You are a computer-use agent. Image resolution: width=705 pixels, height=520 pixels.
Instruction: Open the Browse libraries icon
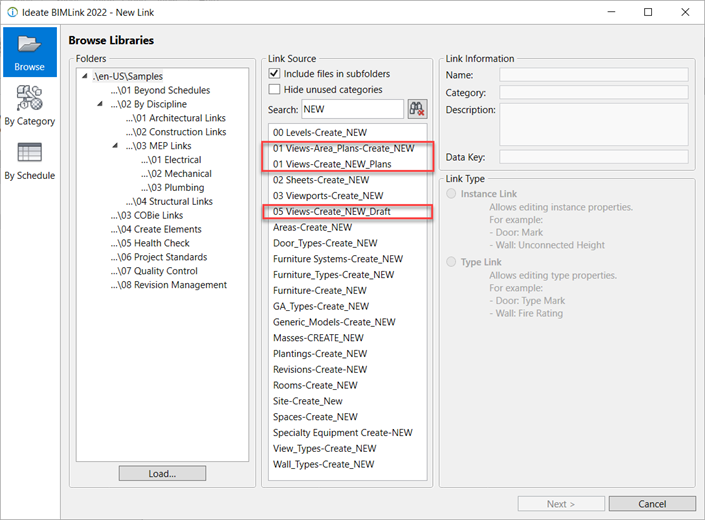(29, 52)
